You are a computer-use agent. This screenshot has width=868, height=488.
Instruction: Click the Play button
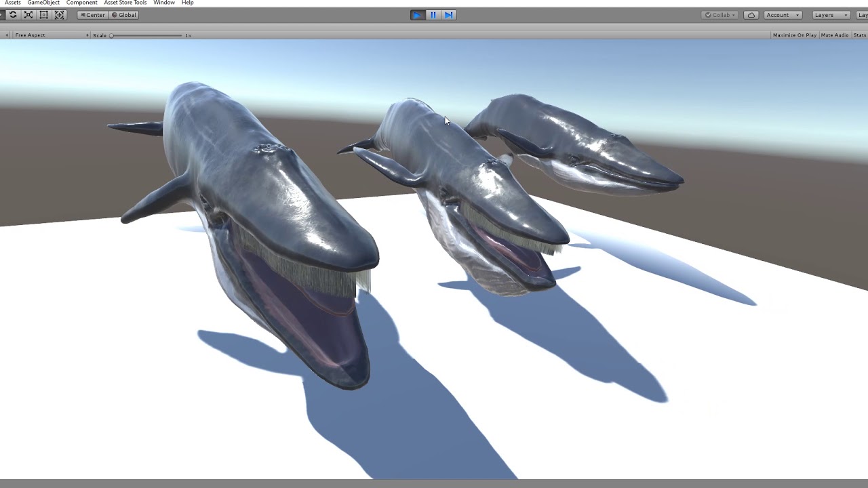tap(418, 15)
